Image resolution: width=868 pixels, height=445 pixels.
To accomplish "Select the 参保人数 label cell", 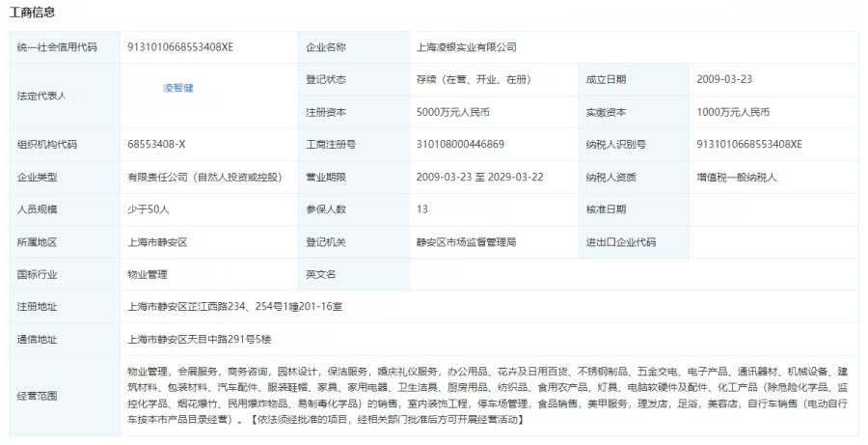I will pyautogui.click(x=354, y=209).
